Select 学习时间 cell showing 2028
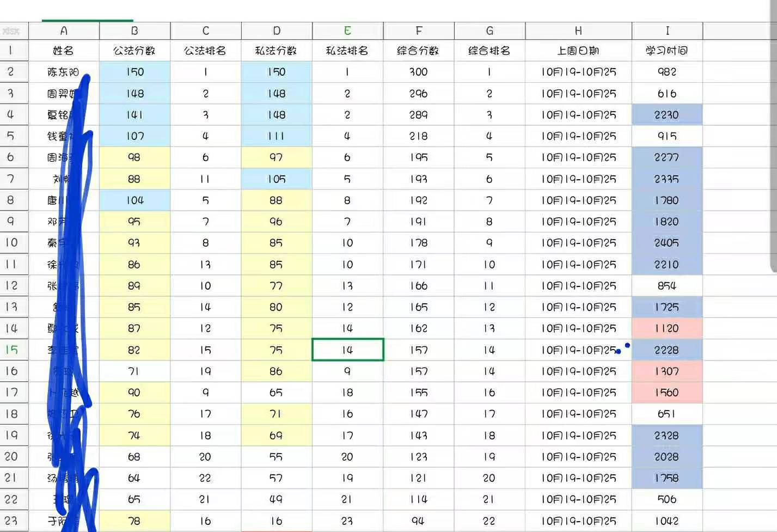The width and height of the screenshot is (777, 532). click(667, 456)
